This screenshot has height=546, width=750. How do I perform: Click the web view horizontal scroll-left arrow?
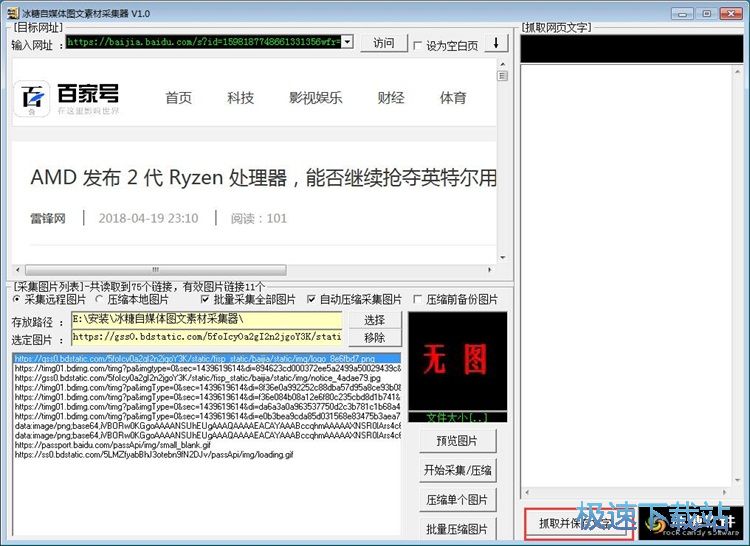pos(18,270)
